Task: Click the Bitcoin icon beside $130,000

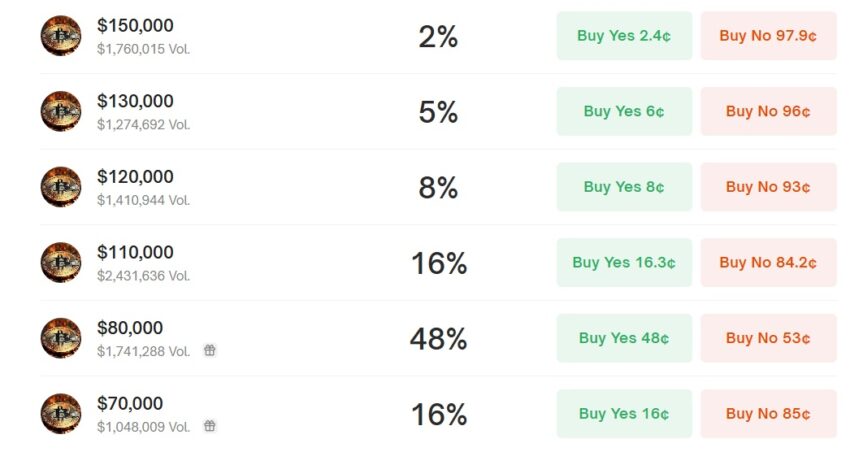Action: (x=61, y=111)
